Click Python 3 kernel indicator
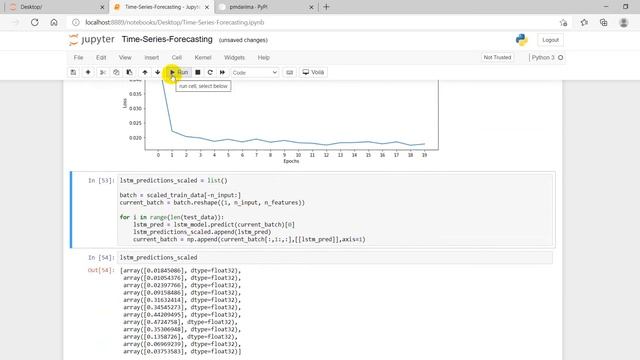 coord(547,58)
